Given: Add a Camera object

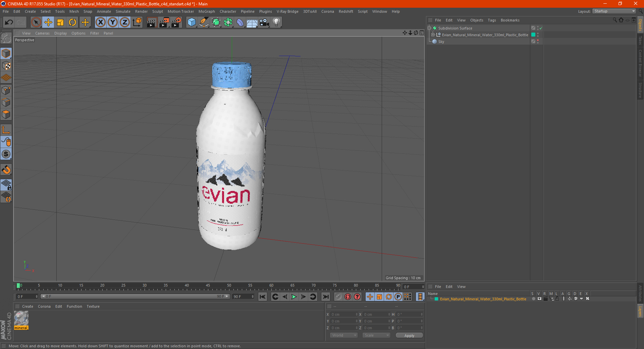Looking at the screenshot, I should click(x=264, y=22).
